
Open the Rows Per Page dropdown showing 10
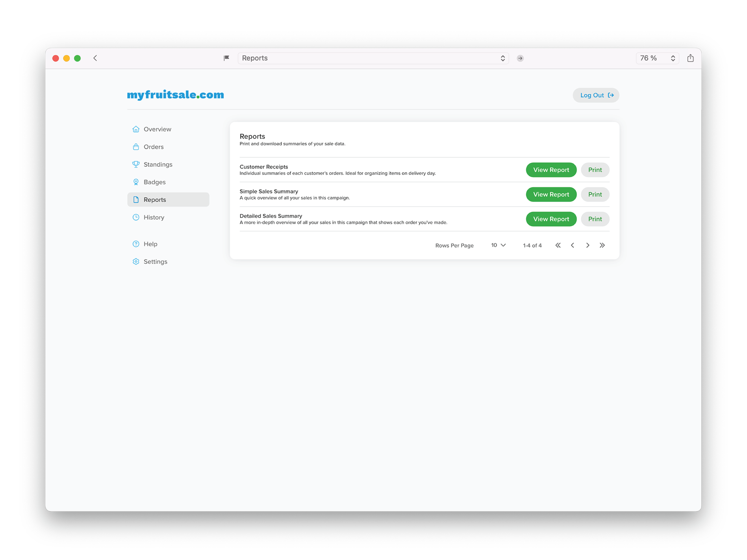coord(498,245)
